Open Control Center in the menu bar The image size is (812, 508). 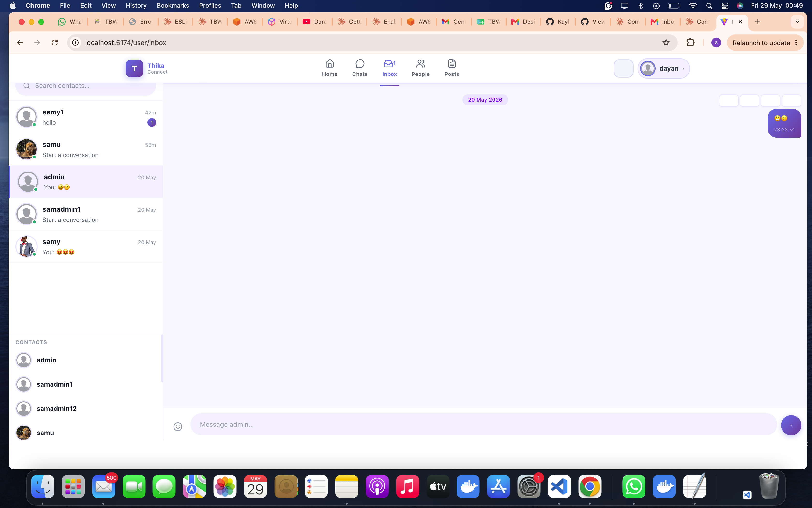(725, 6)
